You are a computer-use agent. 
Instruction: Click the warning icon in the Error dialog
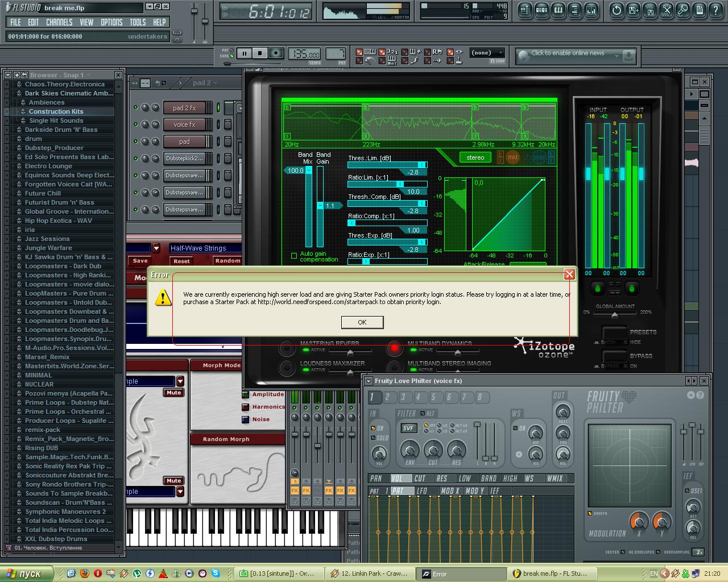point(163,297)
